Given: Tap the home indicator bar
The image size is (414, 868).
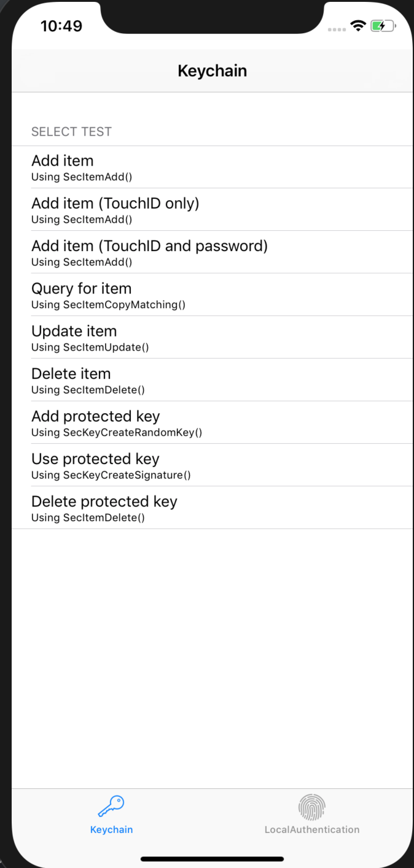Looking at the screenshot, I should pyautogui.click(x=212, y=858).
